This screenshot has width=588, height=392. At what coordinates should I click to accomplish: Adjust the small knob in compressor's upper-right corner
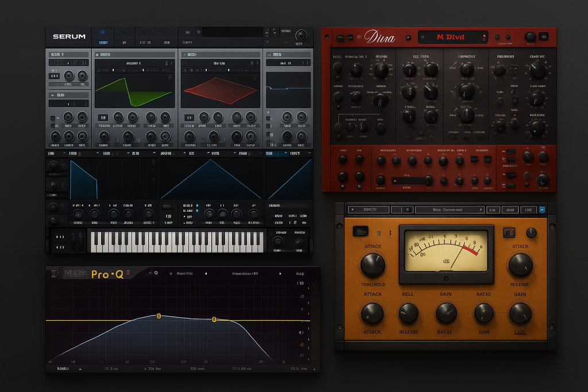tap(531, 232)
